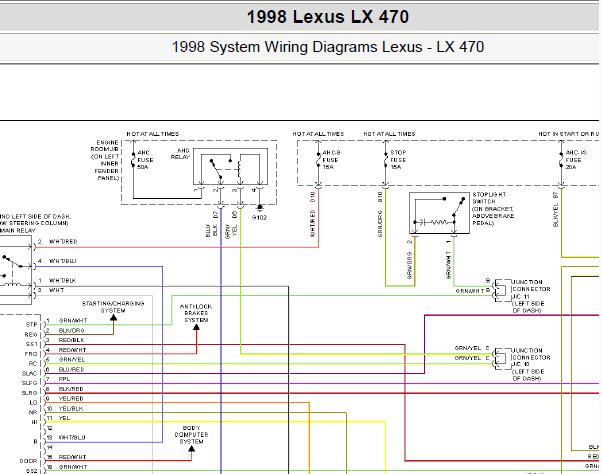Click the '1998 Lexus LX 470' title heading
This screenshot has width=602, height=474.
click(327, 17)
